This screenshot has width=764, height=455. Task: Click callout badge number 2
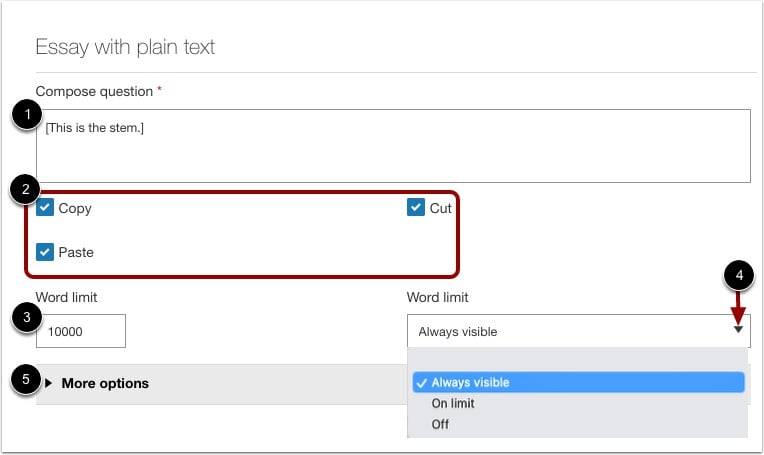pos(26,188)
